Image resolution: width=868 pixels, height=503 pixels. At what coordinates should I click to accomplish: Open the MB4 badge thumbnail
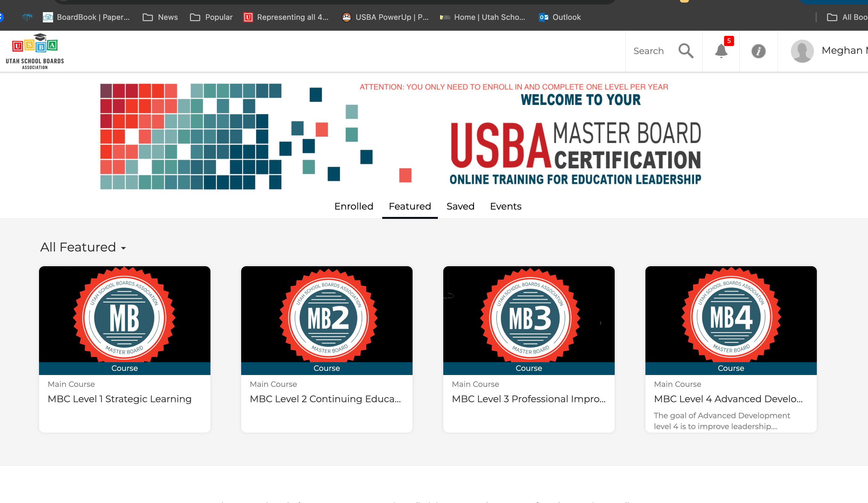pos(731,314)
